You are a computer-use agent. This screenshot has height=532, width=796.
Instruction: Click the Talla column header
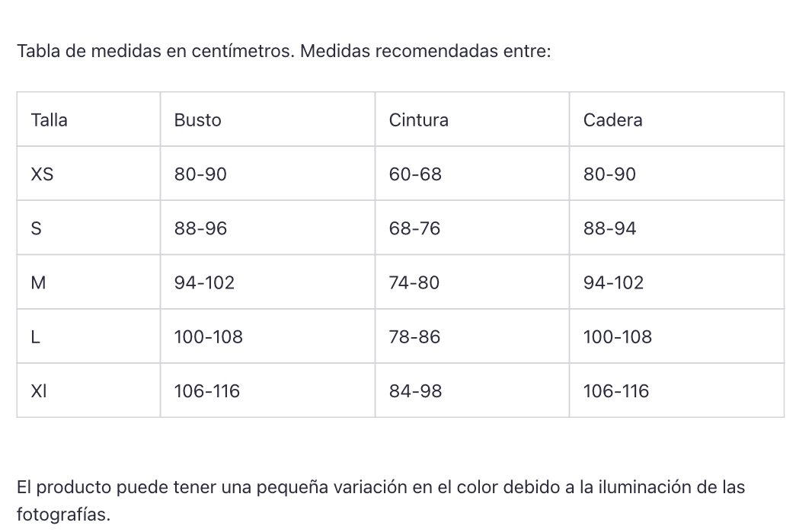point(49,120)
